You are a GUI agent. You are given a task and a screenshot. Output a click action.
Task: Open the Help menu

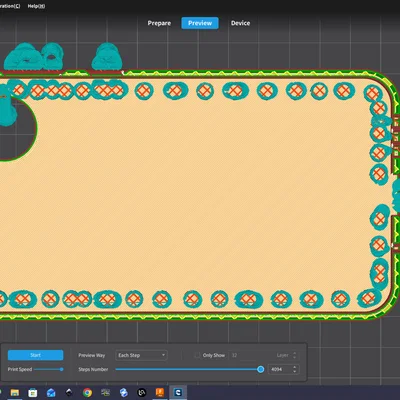(36, 6)
